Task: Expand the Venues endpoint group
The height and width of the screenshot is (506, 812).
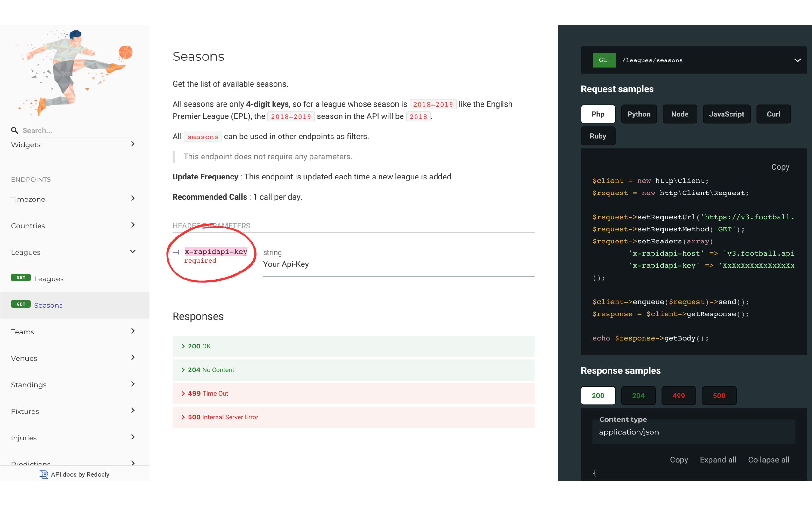Action: pyautogui.click(x=74, y=358)
